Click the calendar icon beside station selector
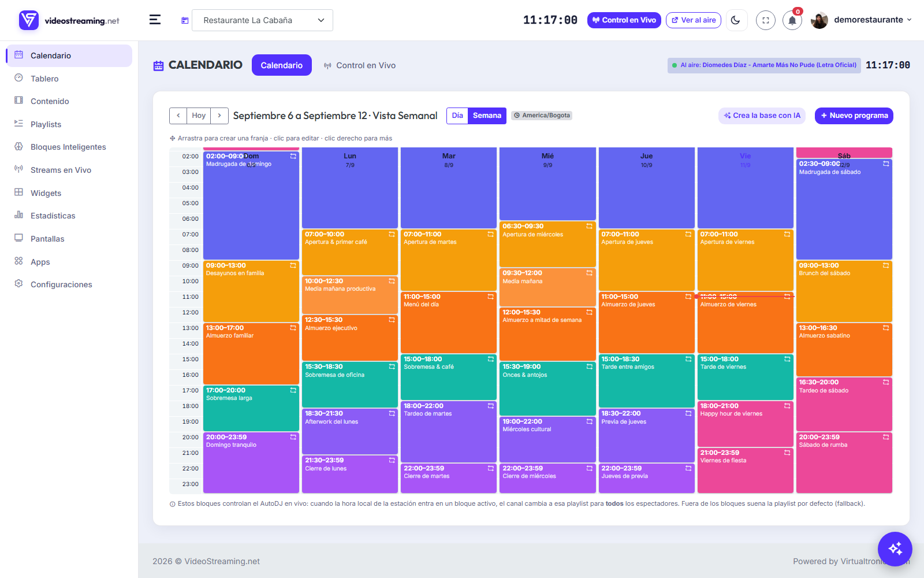This screenshot has width=924, height=578. coord(185,20)
